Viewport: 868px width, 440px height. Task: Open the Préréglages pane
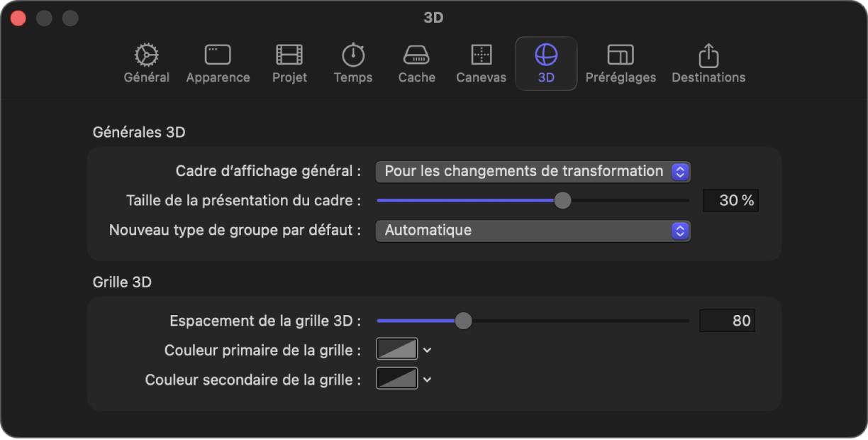tap(621, 63)
